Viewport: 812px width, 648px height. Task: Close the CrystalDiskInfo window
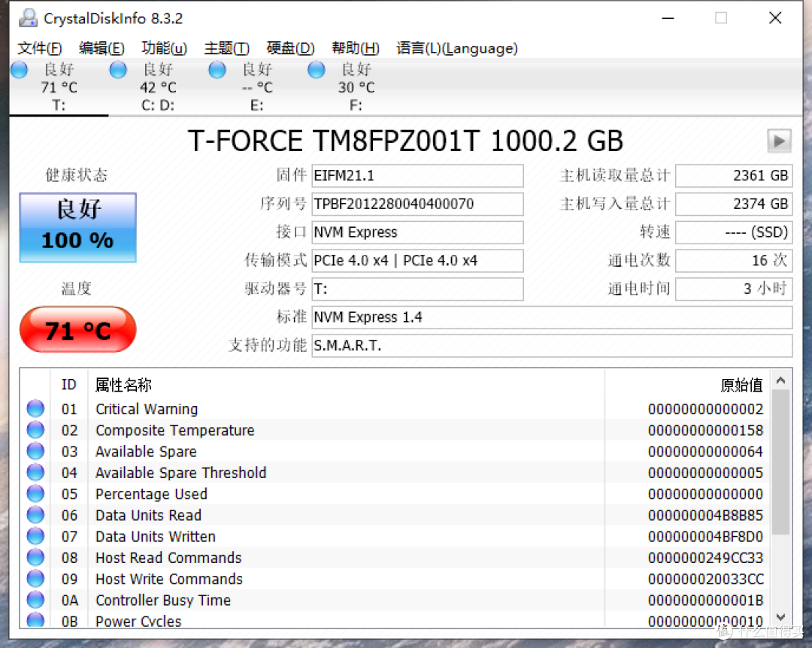coord(775,18)
